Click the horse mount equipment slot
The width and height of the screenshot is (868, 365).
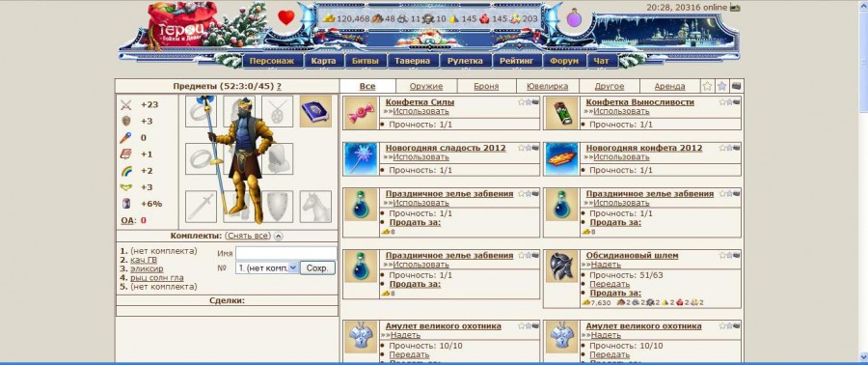pos(315,207)
